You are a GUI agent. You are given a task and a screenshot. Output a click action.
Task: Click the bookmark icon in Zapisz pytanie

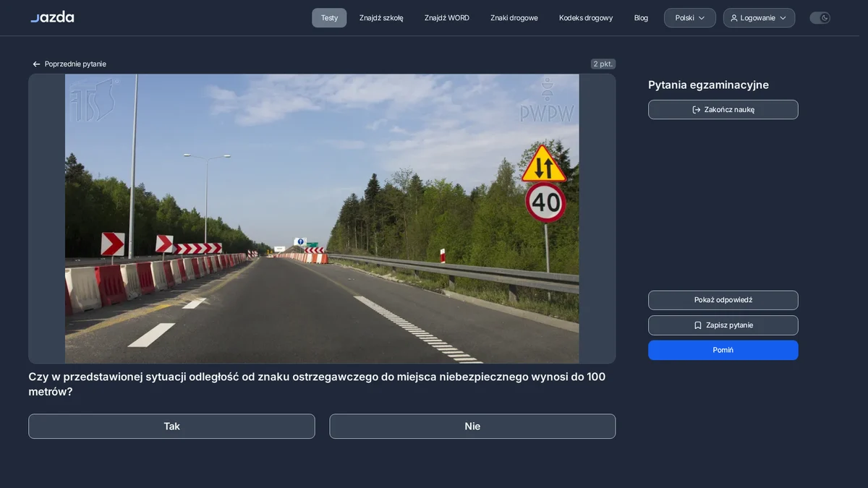pos(698,325)
